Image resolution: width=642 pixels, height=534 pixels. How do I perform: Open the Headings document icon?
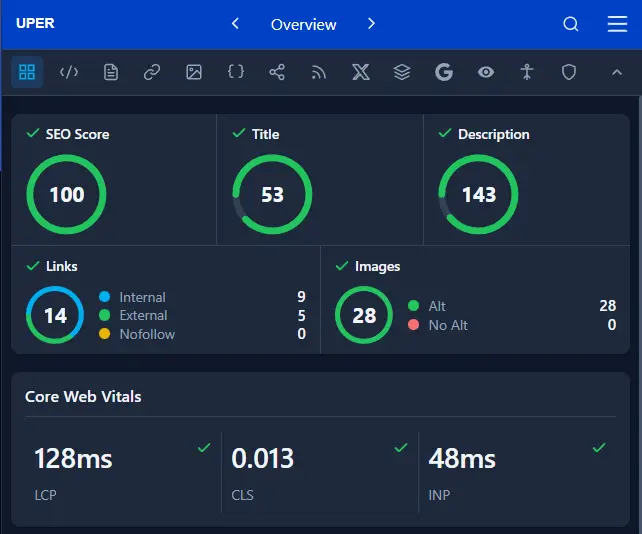(111, 72)
